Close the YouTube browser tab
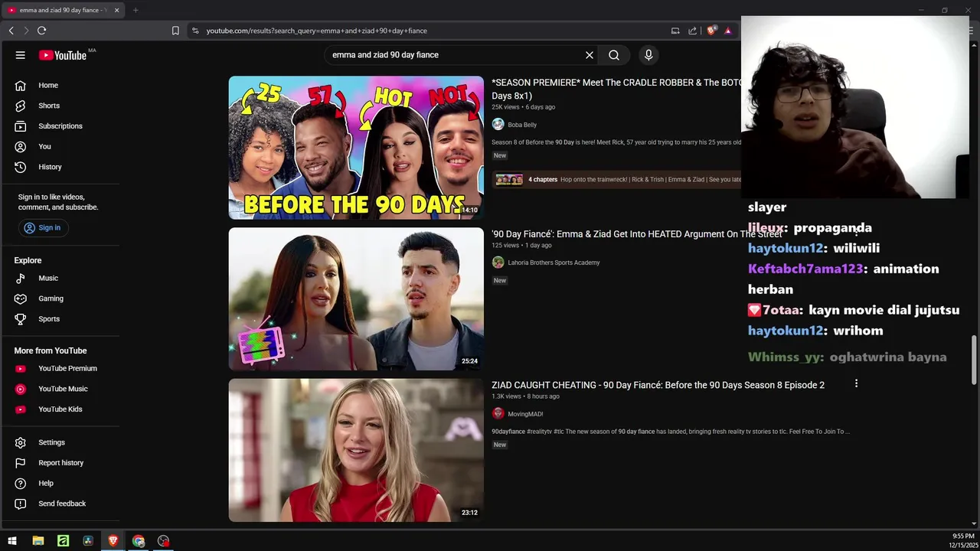The width and height of the screenshot is (980, 551). pyautogui.click(x=116, y=10)
